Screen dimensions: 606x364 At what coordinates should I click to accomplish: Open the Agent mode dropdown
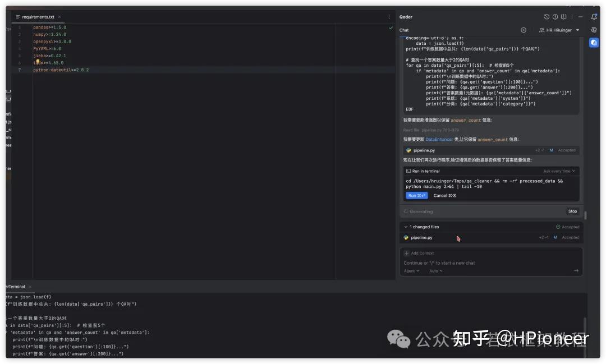pos(411,270)
